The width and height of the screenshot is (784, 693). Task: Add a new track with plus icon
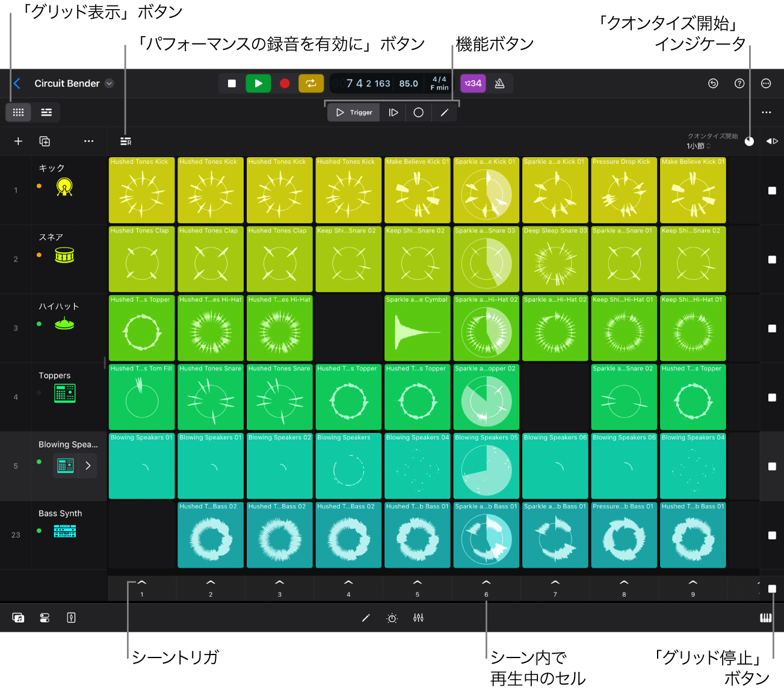tap(18, 141)
